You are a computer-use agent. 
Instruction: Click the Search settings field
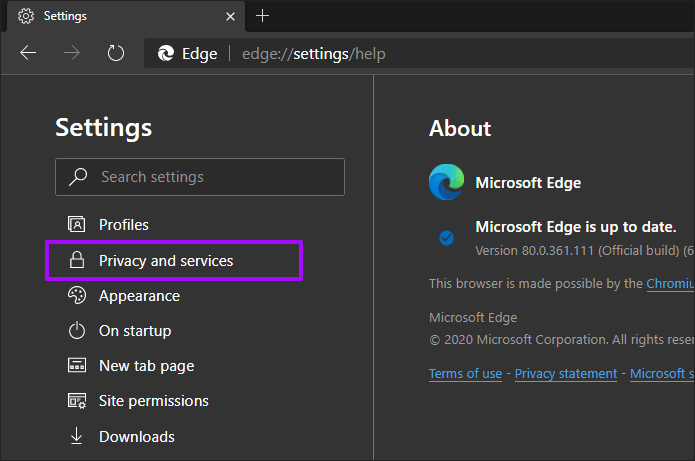point(200,177)
